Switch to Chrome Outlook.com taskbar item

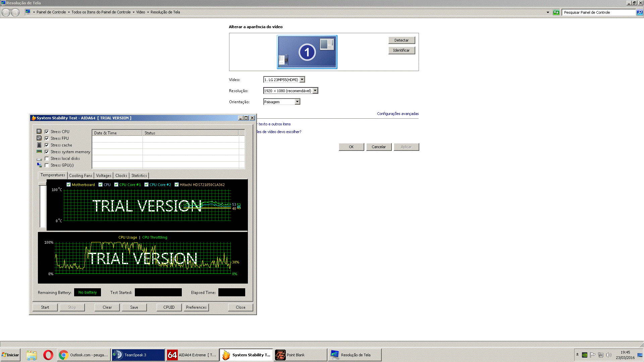[x=84, y=355]
